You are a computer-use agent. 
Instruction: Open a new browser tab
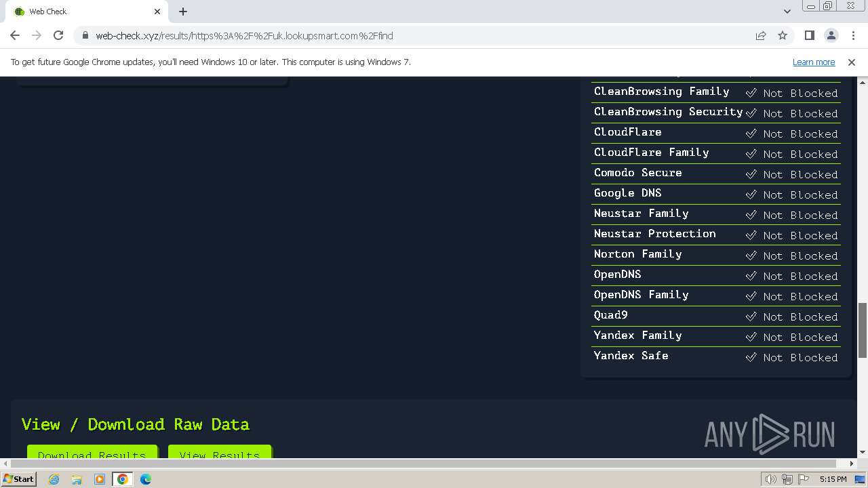point(183,12)
